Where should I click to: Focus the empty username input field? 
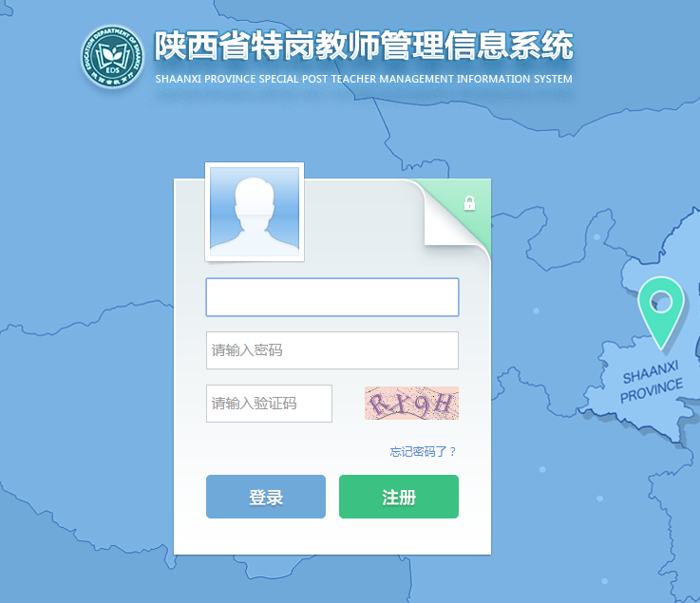332,297
